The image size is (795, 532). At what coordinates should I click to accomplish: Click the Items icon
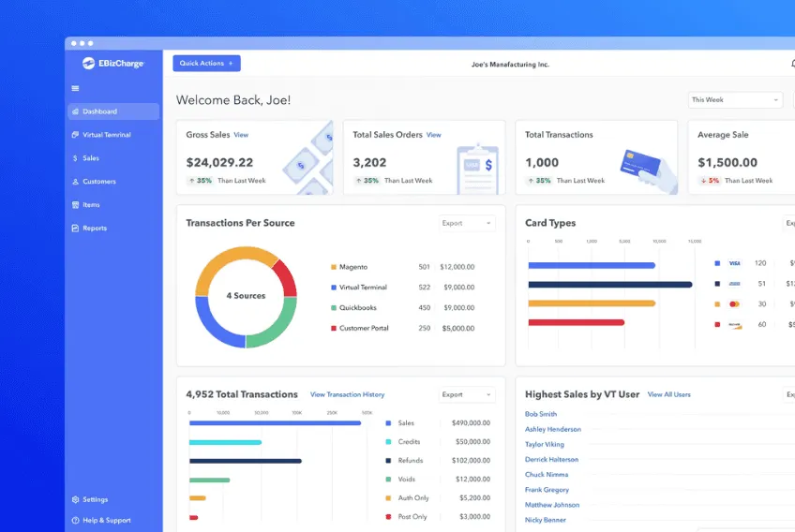pyautogui.click(x=76, y=205)
